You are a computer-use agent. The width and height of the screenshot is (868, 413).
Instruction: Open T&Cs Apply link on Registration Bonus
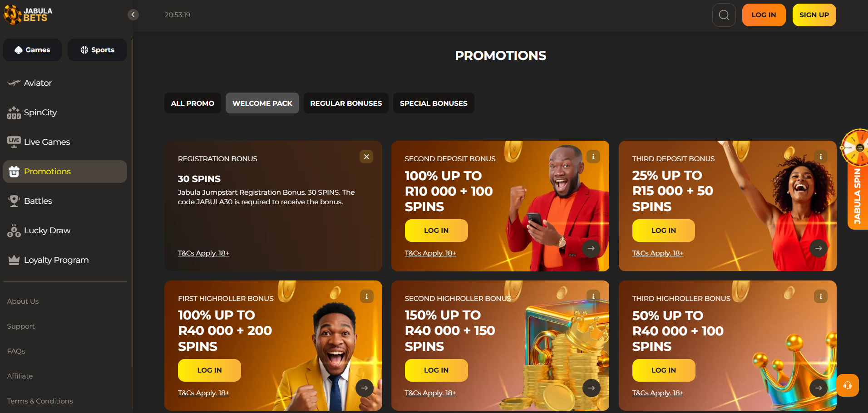[203, 253]
